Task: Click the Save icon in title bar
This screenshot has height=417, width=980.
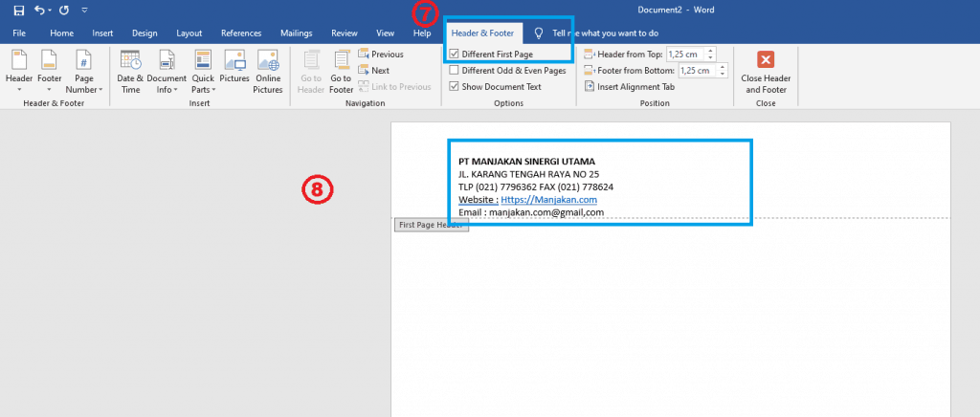Action: tap(19, 11)
